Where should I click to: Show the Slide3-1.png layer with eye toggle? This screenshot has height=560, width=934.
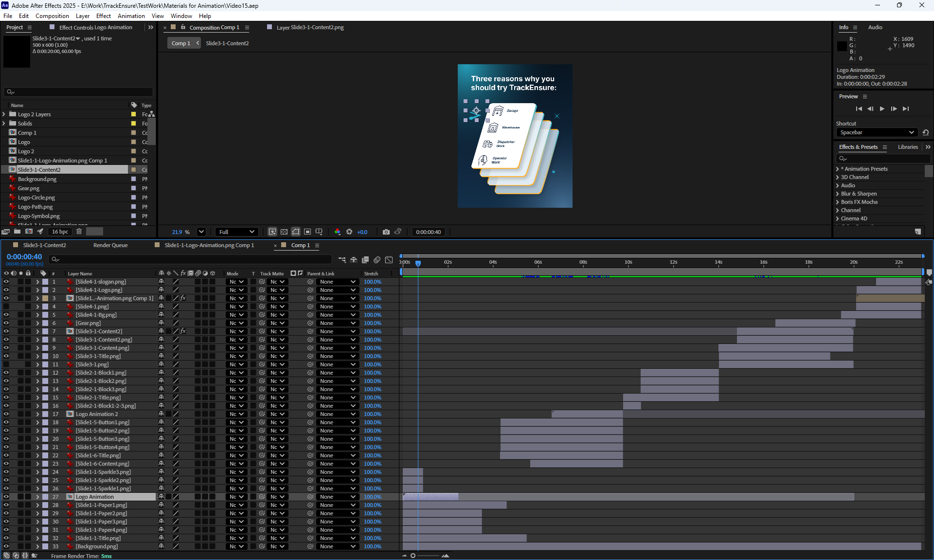tap(6, 364)
